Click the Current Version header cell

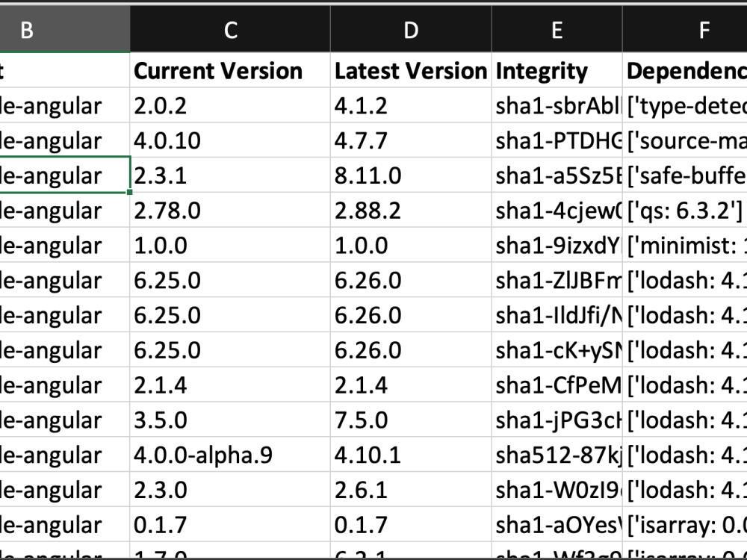217,71
